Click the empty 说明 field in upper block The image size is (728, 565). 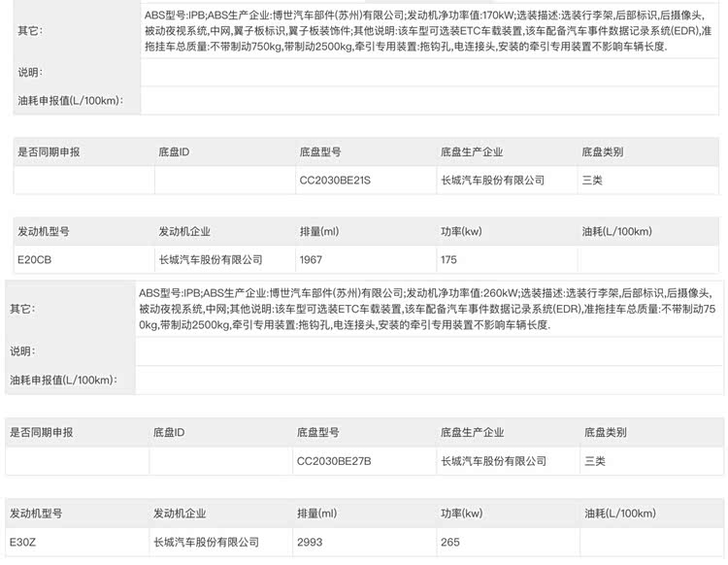(x=429, y=73)
